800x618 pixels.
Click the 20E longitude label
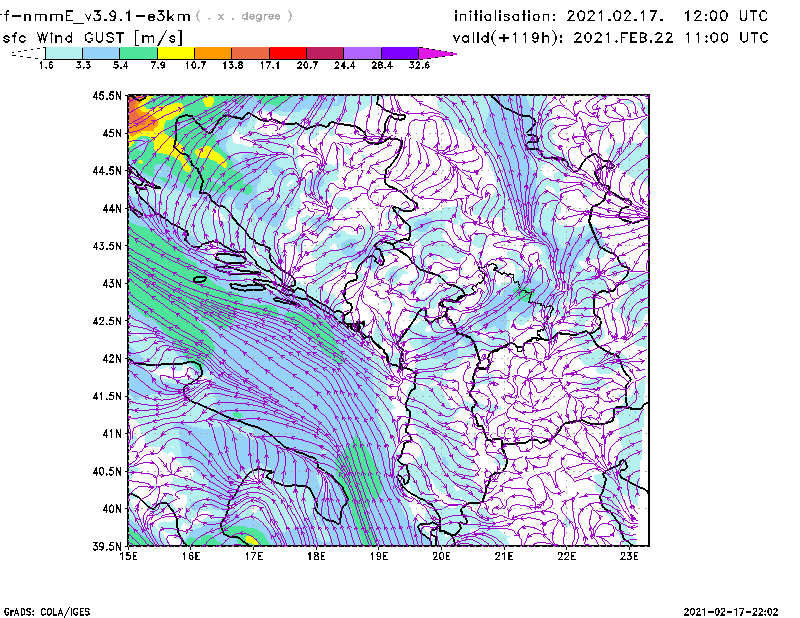[x=441, y=556]
